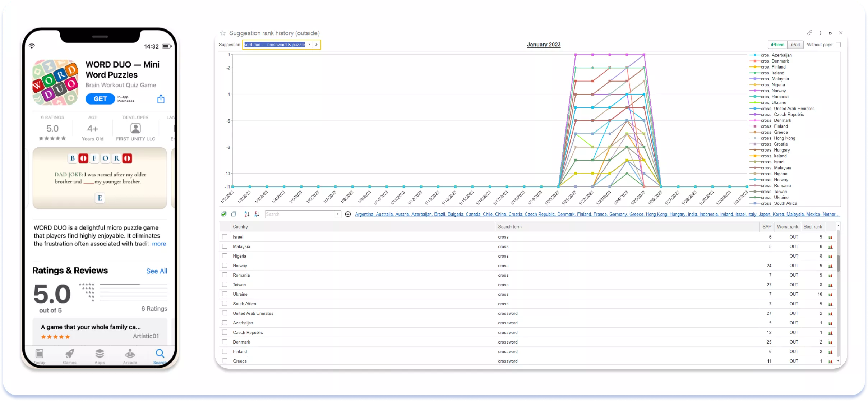Viewport: 868px width, 401px height.
Task: Tap the Arcade tab icon in phone
Action: click(x=130, y=356)
